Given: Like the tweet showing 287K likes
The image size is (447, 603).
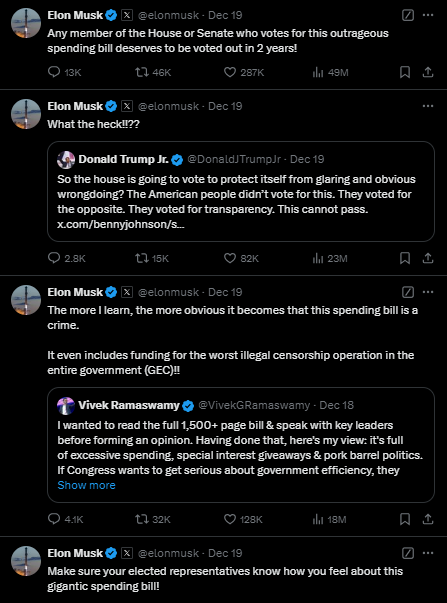Looking at the screenshot, I should click(230, 72).
